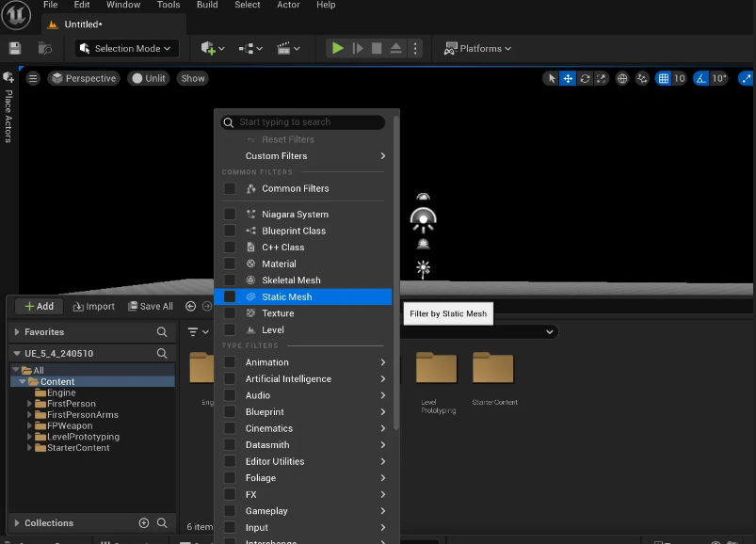Activate the rotate gizmo tool
The image size is (756, 544).
point(585,78)
